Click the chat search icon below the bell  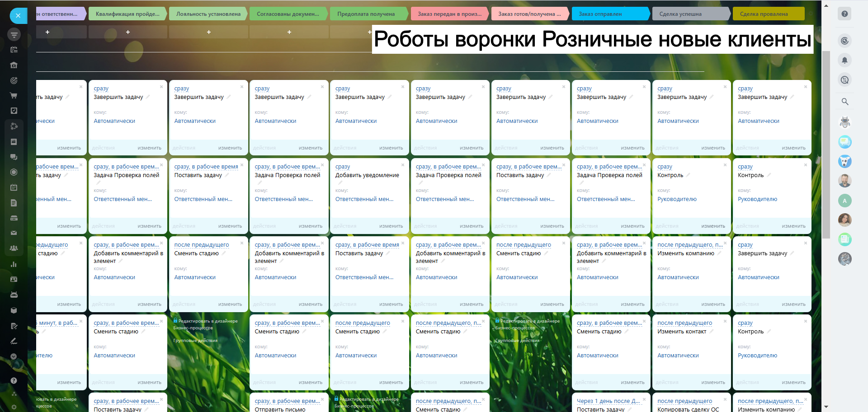coord(844,80)
